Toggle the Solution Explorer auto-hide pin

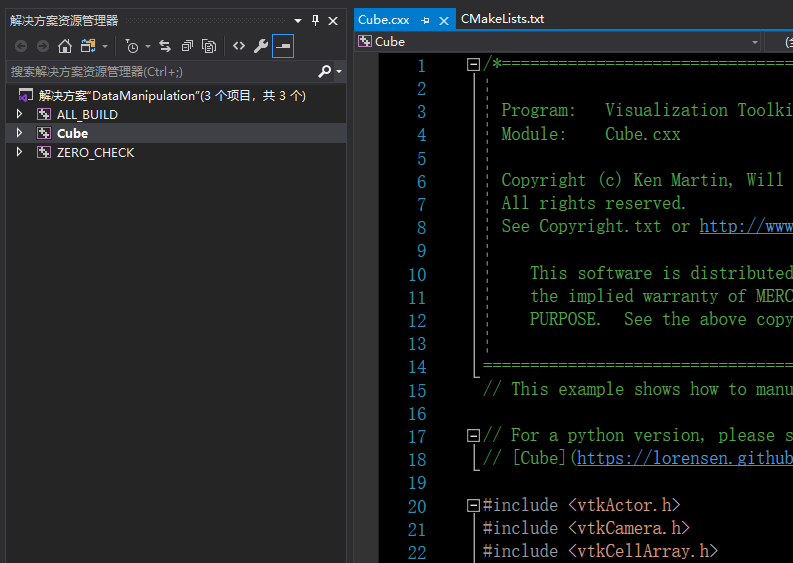click(x=316, y=21)
